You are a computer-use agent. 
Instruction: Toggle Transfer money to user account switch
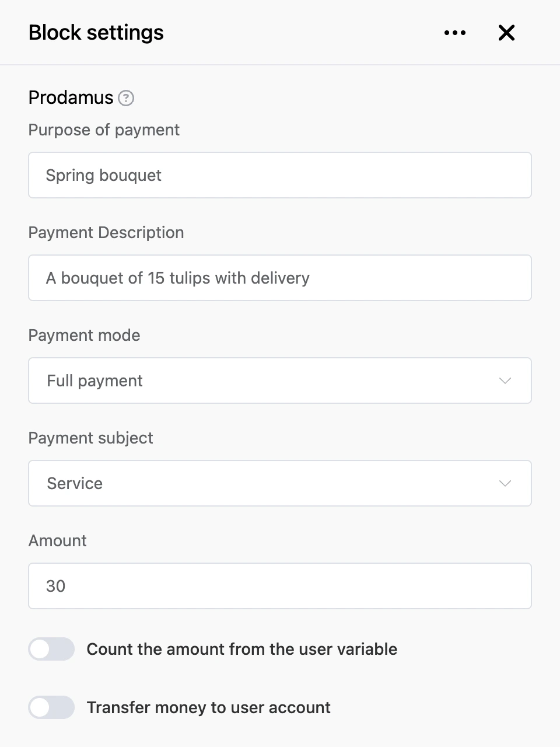coord(51,707)
